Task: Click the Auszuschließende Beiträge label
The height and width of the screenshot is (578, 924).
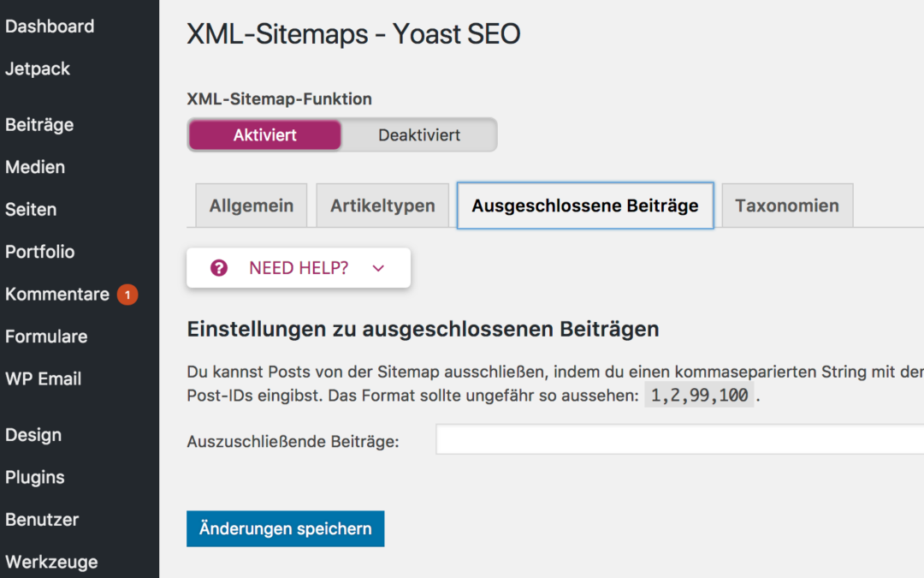Action: pos(293,442)
